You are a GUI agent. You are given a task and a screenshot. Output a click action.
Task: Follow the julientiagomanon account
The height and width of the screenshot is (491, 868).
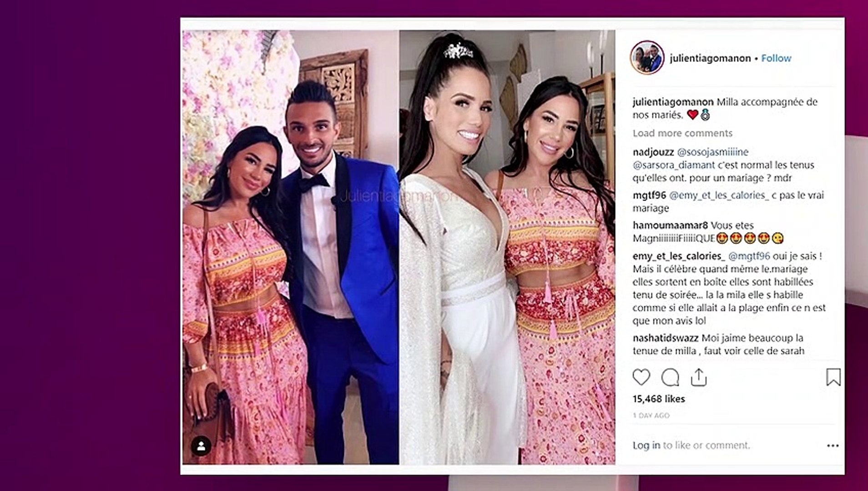776,58
